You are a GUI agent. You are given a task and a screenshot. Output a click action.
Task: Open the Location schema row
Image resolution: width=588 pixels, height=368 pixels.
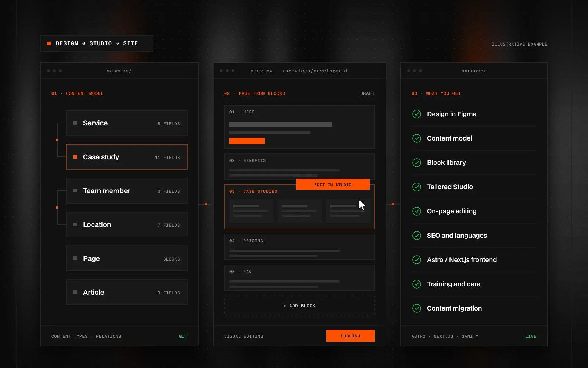point(127,224)
